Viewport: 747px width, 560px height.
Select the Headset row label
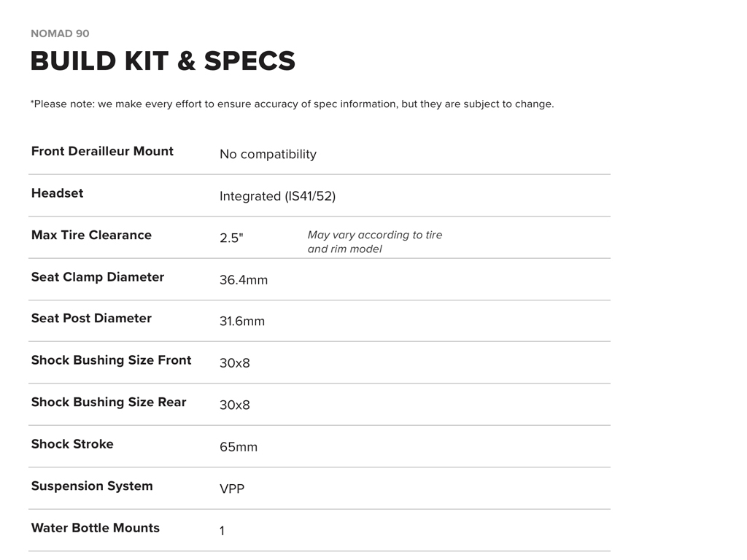click(57, 193)
